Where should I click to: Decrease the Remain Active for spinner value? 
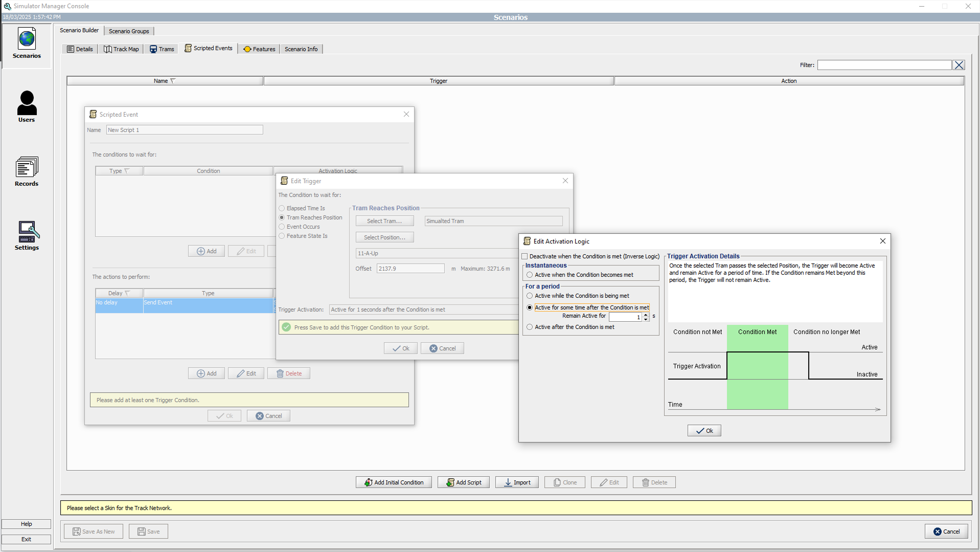coord(646,320)
